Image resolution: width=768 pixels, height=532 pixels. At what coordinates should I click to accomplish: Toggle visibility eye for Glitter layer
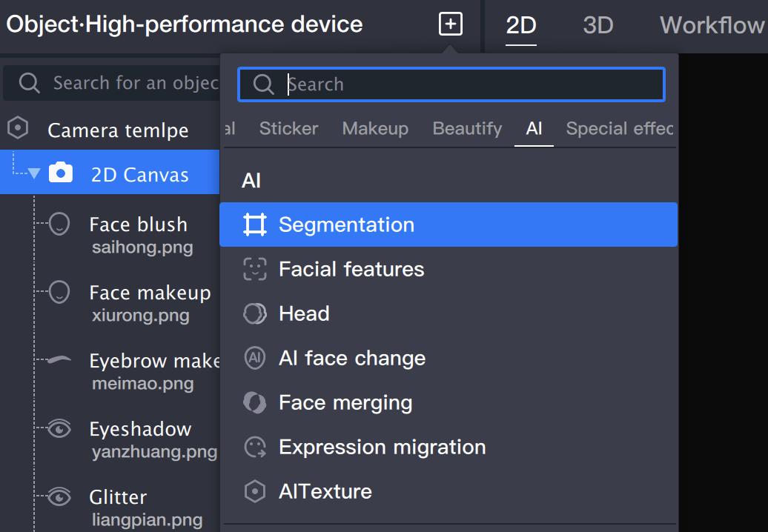pyautogui.click(x=59, y=496)
